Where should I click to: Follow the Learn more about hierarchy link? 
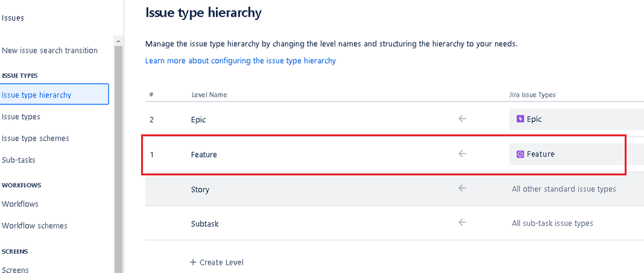(x=240, y=61)
